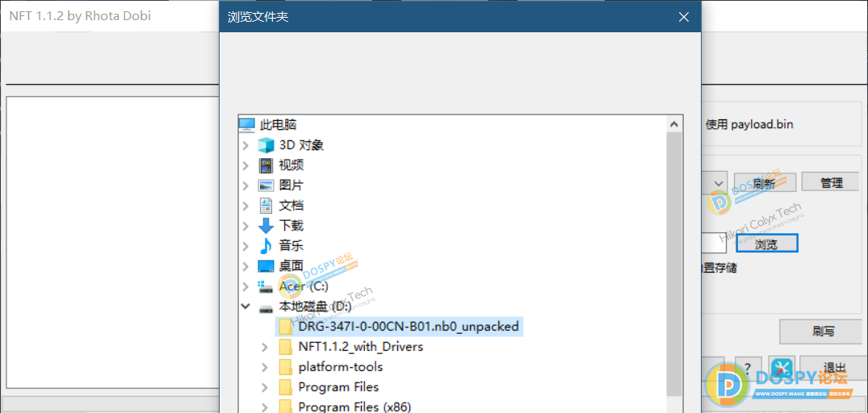Click the tools icon beside 退出 button
868x413 pixels.
tap(782, 367)
